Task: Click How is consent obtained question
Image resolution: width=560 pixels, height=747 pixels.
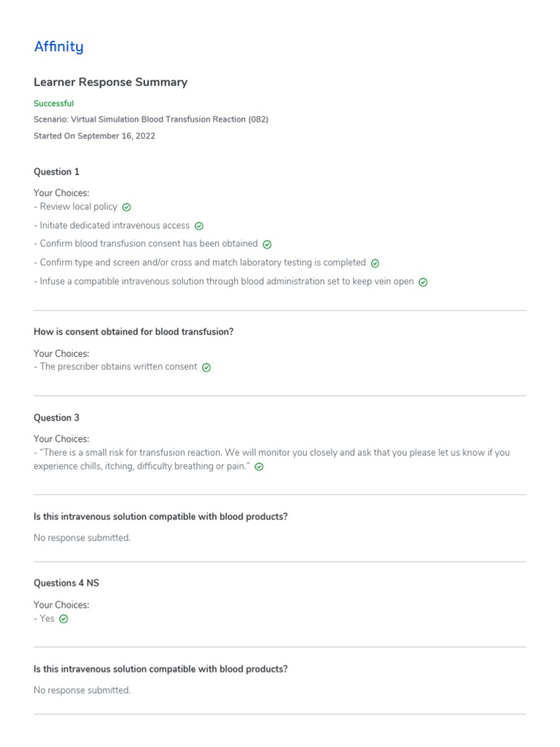Action: (x=133, y=332)
